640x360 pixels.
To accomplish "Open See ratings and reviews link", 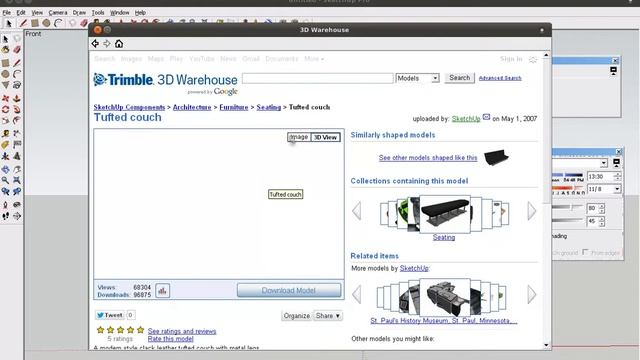I will (x=182, y=331).
